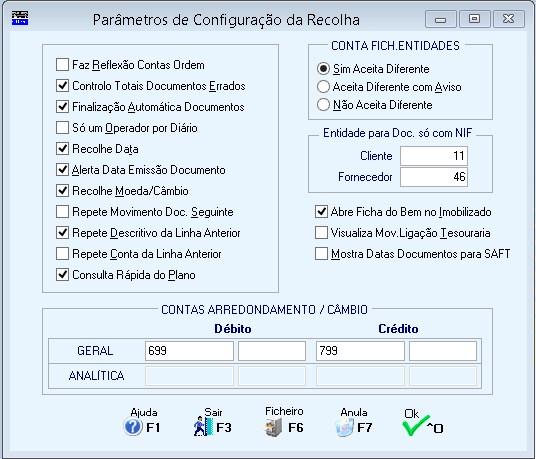Click the Cliente entity number field
This screenshot has height=459, width=536.
tap(434, 156)
